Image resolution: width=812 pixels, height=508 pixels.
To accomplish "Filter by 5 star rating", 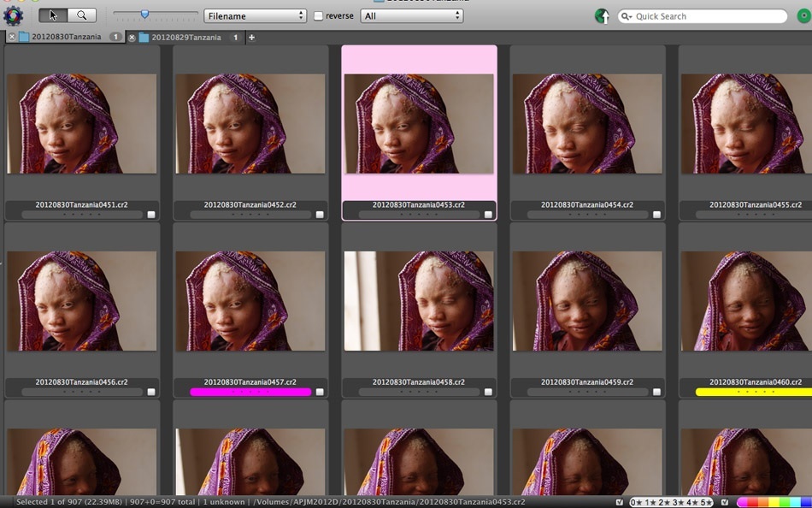I will point(705,502).
